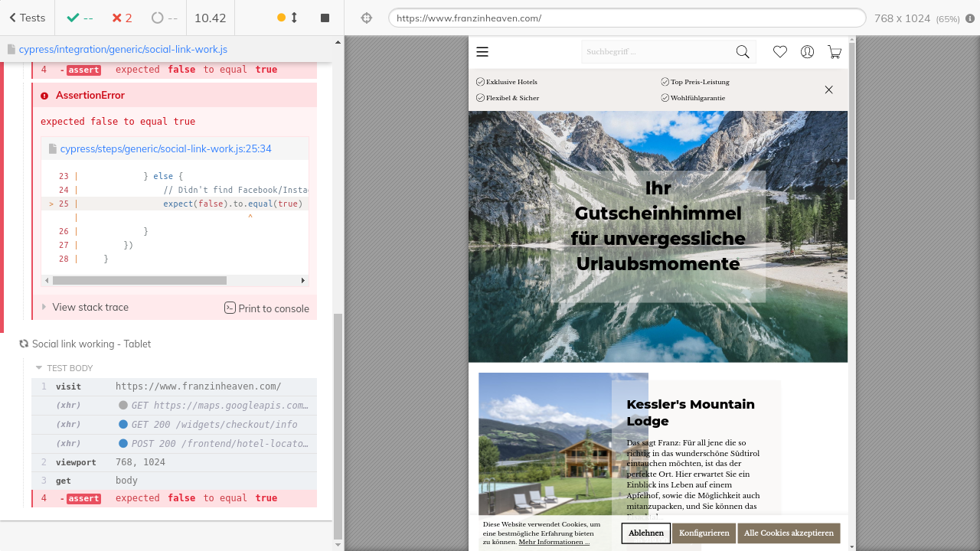980x551 pixels.
Task: Open the wishlist heart icon
Action: coord(780,52)
